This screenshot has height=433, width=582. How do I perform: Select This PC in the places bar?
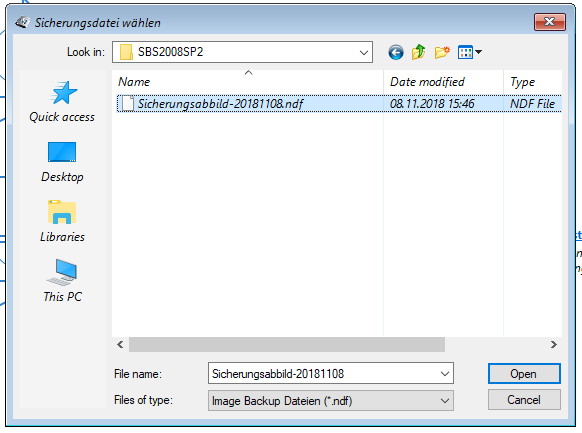[62, 281]
